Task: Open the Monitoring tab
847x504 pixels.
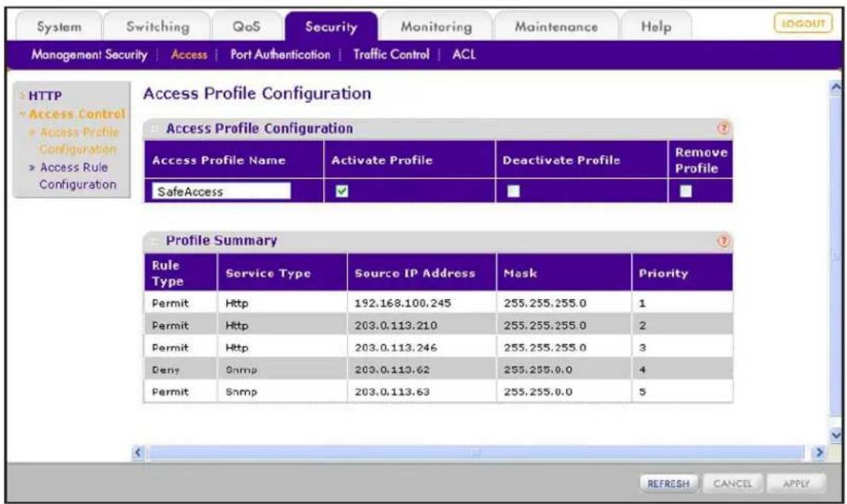Action: [436, 26]
